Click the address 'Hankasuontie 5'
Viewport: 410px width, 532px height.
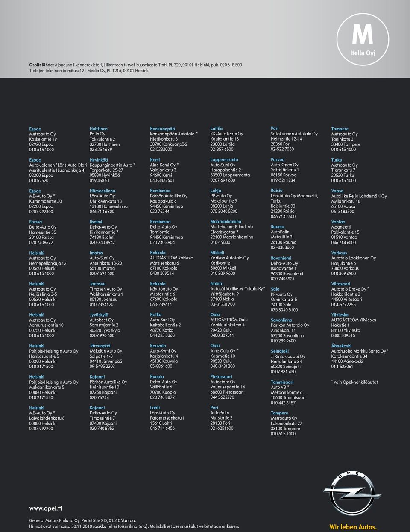click(44, 356)
